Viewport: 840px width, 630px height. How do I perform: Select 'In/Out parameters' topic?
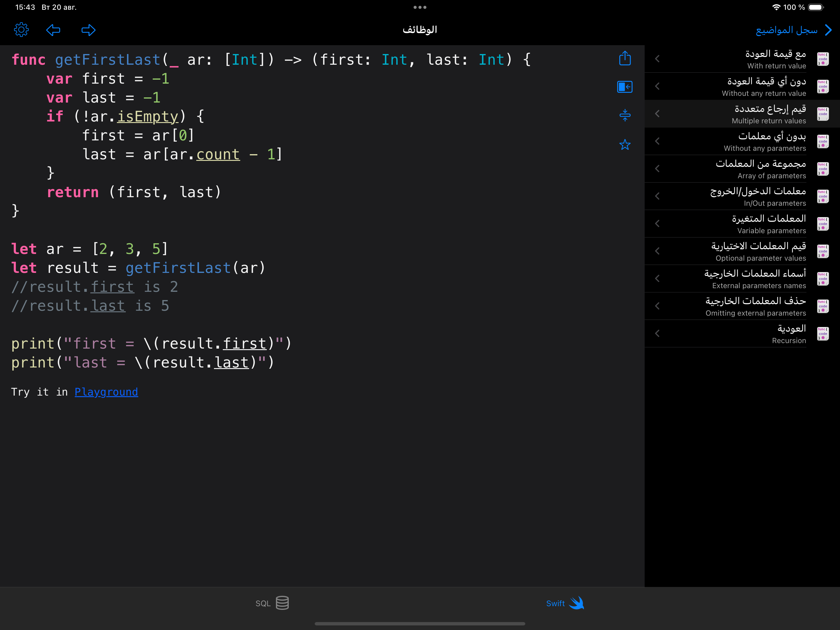[742, 196]
